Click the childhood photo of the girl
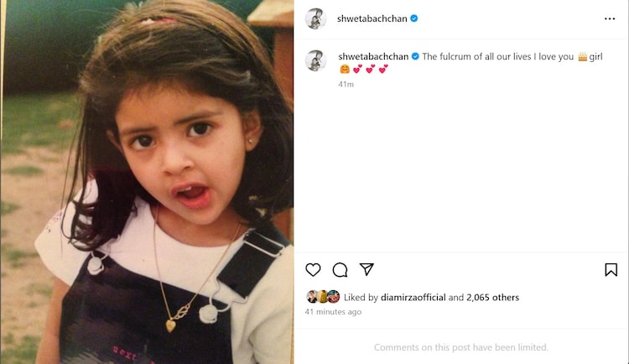The image size is (629, 364). tap(147, 182)
